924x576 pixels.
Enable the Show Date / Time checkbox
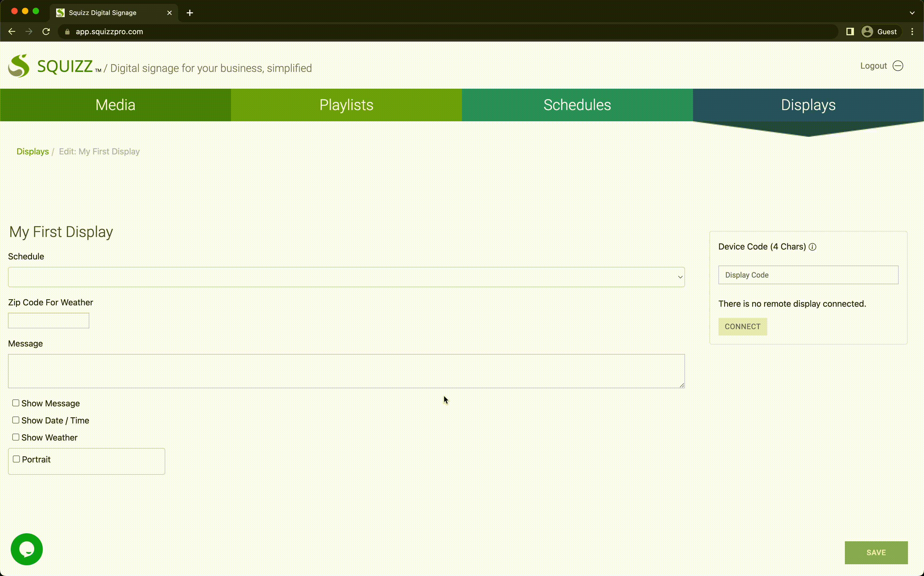16,420
